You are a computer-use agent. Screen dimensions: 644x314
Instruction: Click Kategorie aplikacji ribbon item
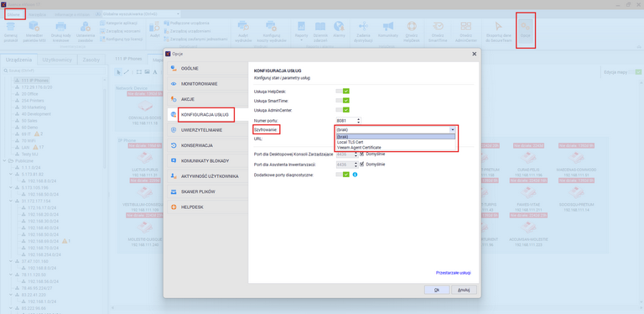(118, 23)
